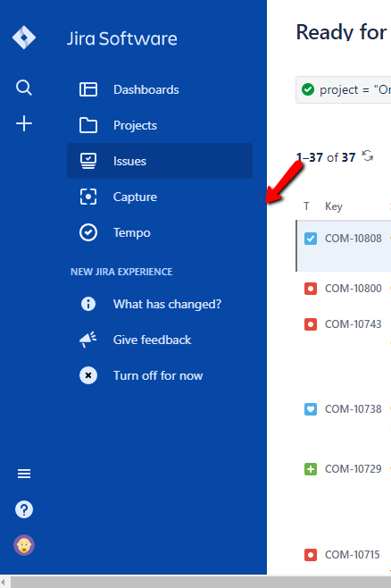The height and width of the screenshot is (588, 391).
Task: Click the Tempo checkmark icon
Action: click(88, 232)
